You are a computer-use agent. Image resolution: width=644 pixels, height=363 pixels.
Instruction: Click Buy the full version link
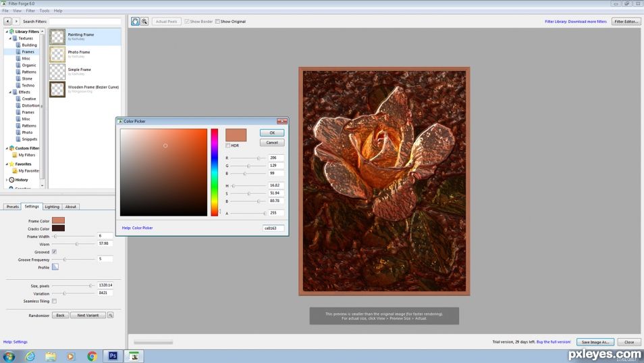(x=554, y=341)
